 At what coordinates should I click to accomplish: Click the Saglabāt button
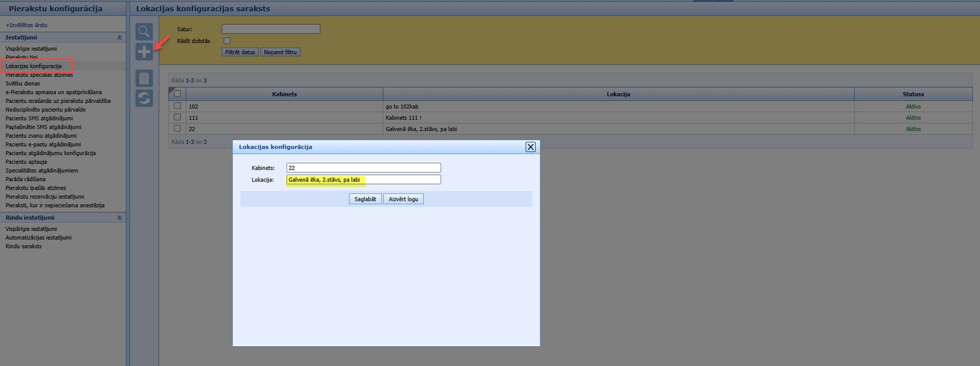point(365,199)
